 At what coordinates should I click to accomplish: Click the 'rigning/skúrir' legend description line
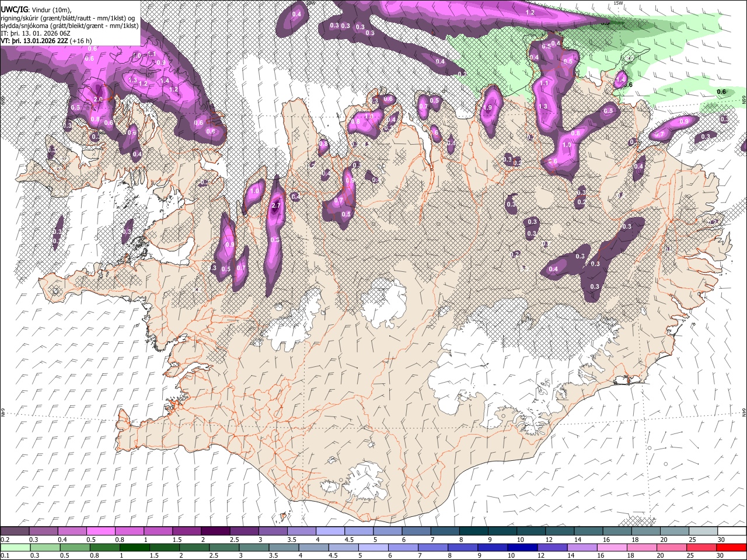(68, 17)
